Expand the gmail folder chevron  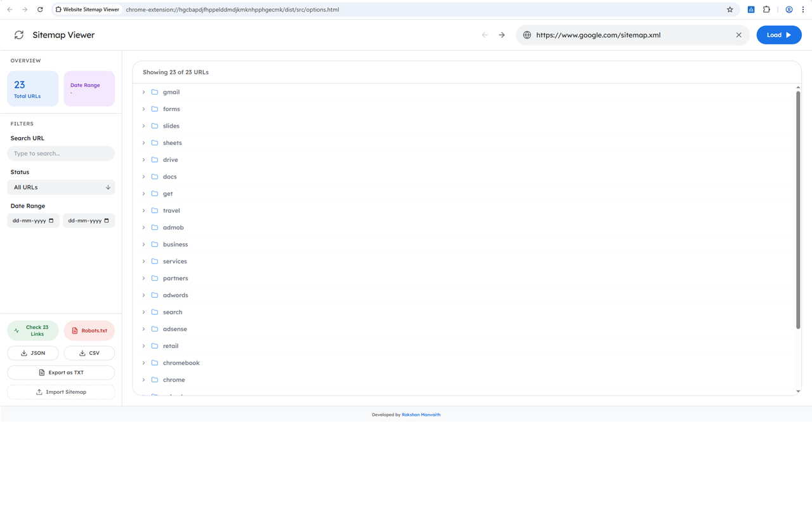pos(143,92)
